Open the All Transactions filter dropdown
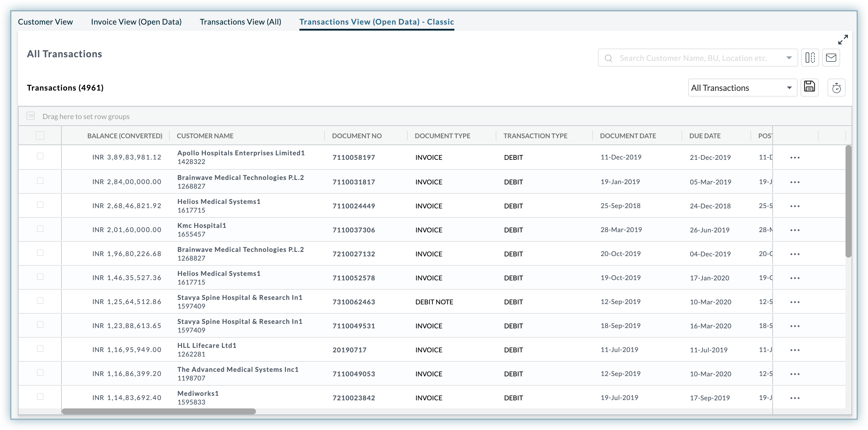The image size is (868, 430). (x=742, y=88)
